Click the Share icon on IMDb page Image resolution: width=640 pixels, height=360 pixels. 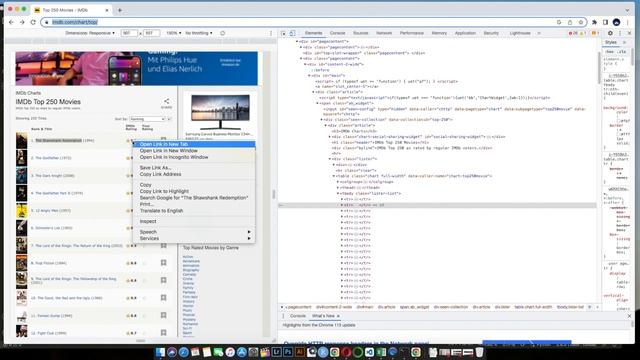point(167,101)
